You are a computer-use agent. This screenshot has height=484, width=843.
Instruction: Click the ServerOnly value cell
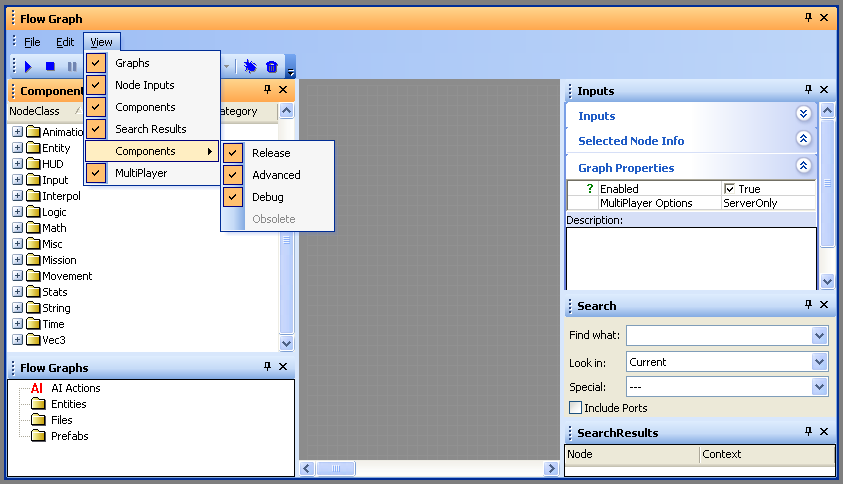point(769,203)
